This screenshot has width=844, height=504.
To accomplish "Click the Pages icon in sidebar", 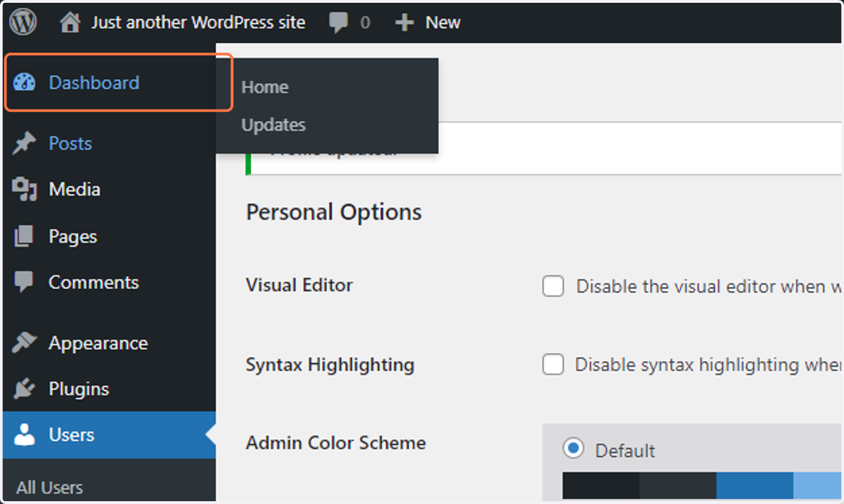I will click(x=23, y=236).
